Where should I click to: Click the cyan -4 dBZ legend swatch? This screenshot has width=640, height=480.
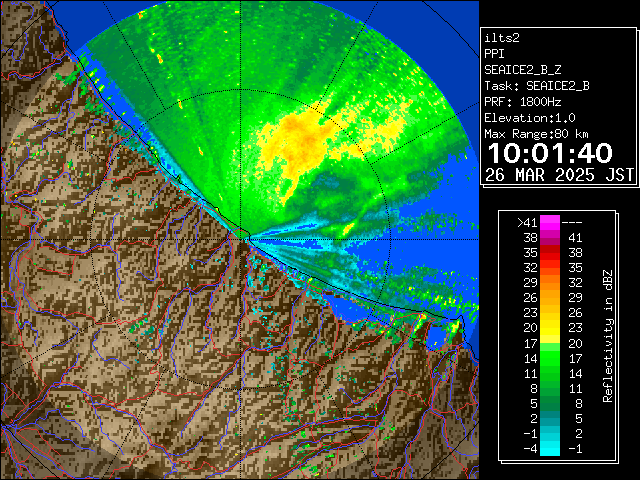pos(550,448)
